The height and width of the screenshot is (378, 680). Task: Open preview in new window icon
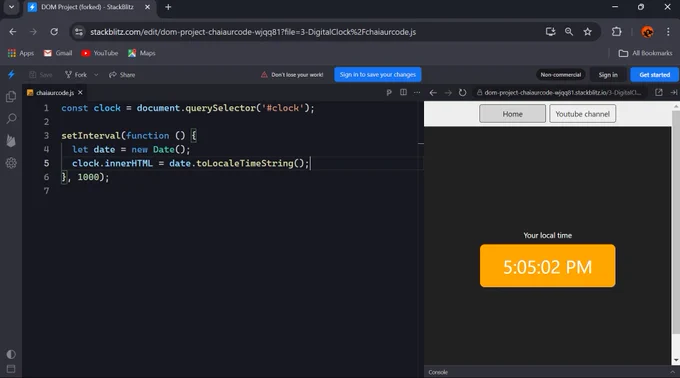click(659, 92)
